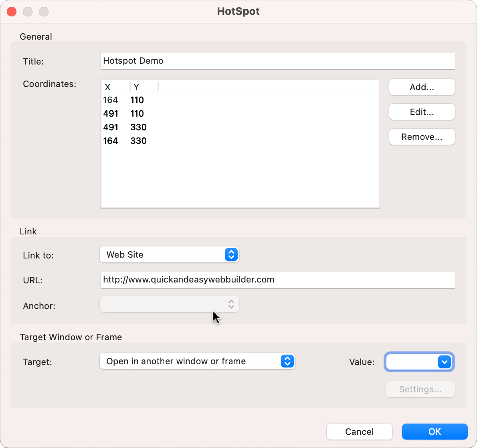Click Remove to delete a coordinate
This screenshot has height=448, width=477.
coord(422,137)
